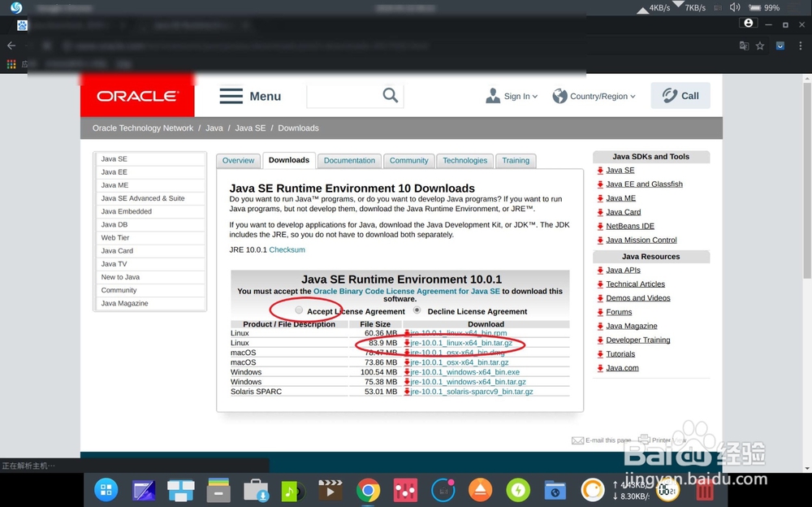Bookmark this page with the star icon
This screenshot has width=812, height=507.
point(760,45)
